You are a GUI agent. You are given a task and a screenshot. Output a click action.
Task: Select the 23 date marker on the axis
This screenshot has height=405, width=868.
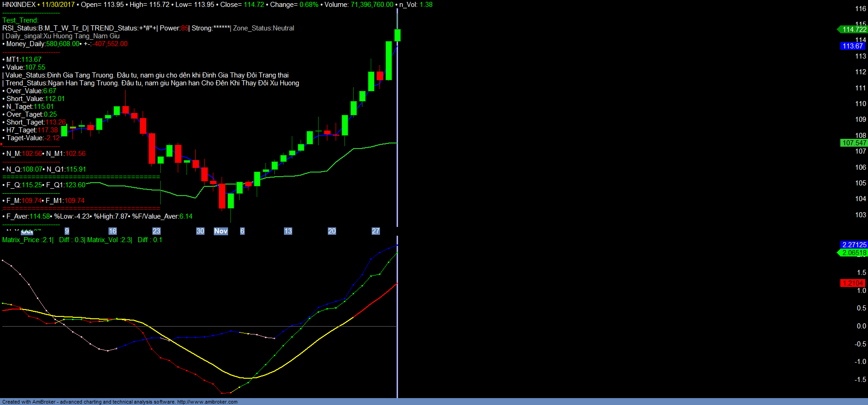point(157,231)
